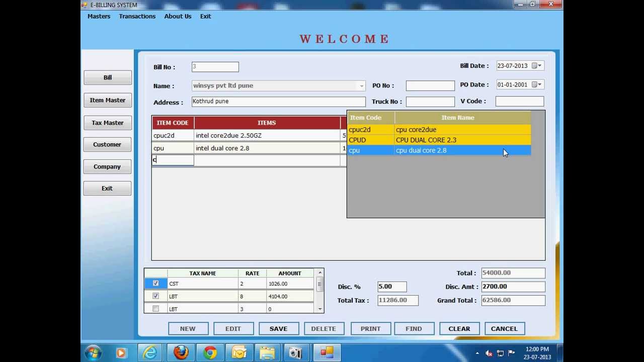Screen dimensions: 644x362
Task: Expand the PO Date picker dropdown
Action: 540,84
